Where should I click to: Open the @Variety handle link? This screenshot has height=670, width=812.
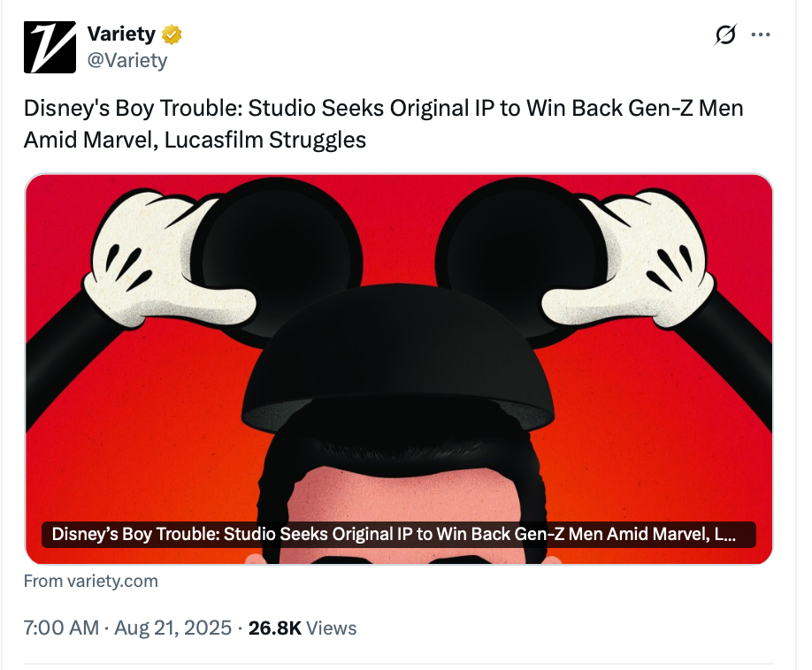click(127, 60)
